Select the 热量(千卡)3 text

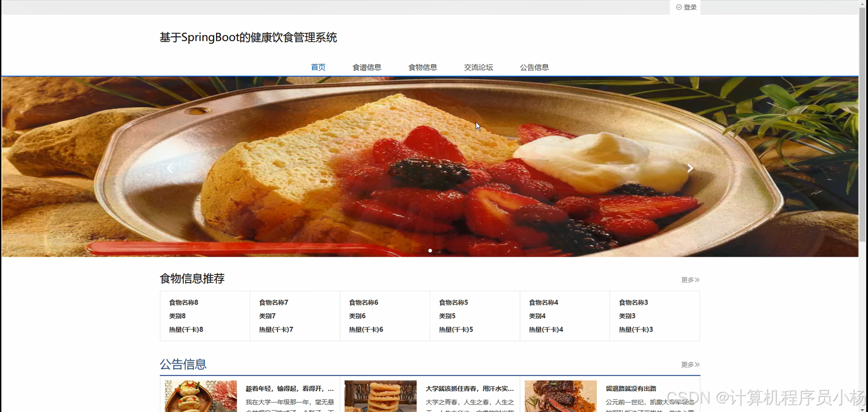[636, 330]
